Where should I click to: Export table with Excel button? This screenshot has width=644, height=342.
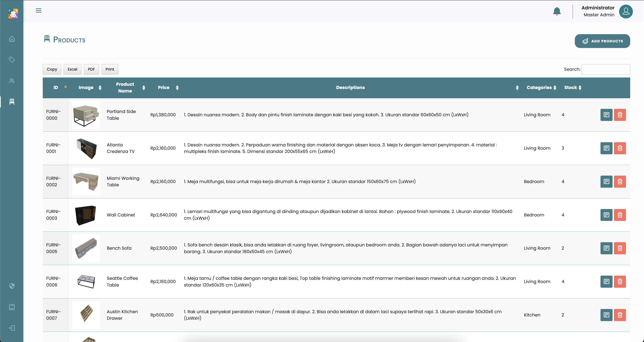coord(72,69)
